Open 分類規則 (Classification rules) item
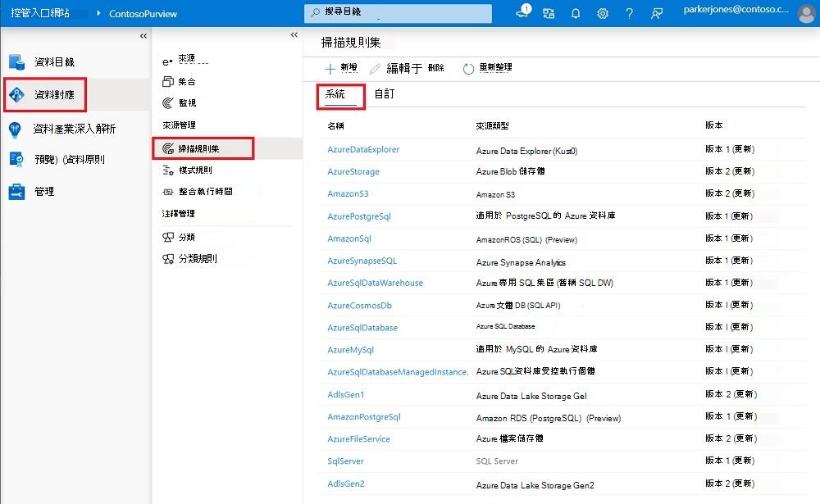 (198, 259)
